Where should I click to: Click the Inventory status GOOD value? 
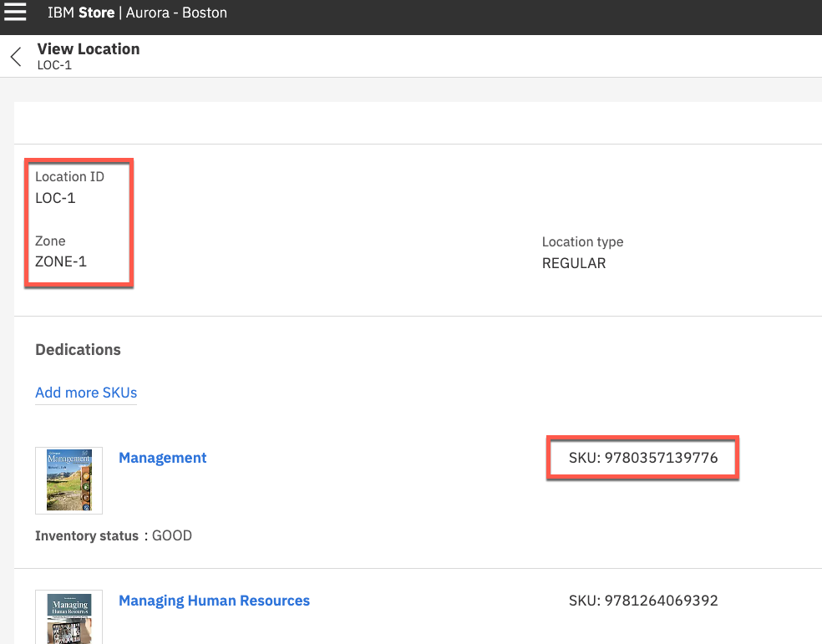click(x=172, y=535)
